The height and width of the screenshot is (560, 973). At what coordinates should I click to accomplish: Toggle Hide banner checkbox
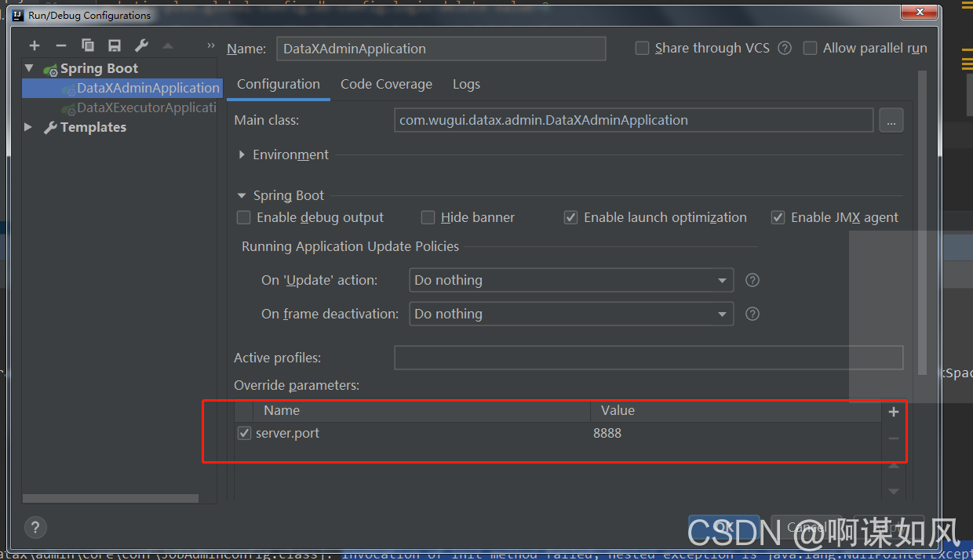tap(428, 217)
